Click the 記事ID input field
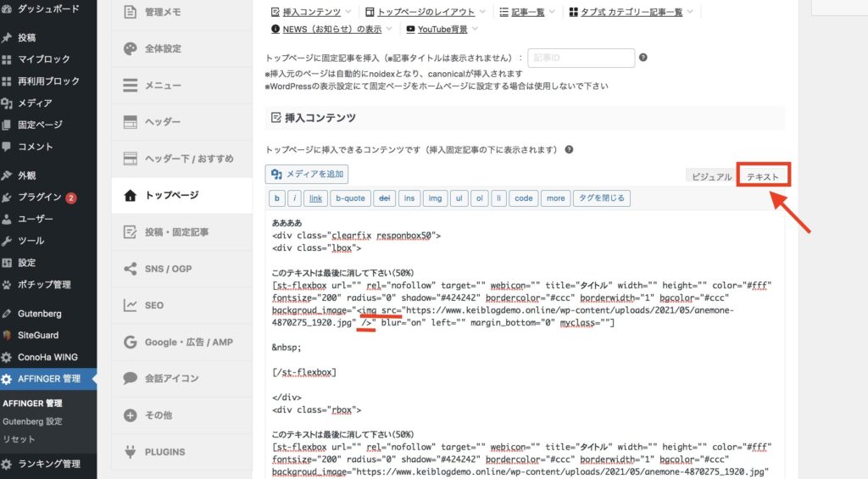 581,58
